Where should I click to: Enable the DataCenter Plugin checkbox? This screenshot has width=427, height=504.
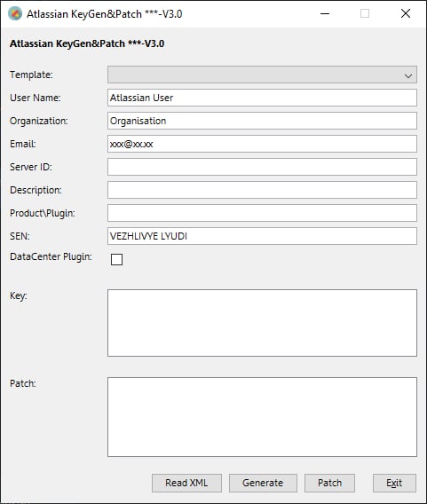click(116, 259)
